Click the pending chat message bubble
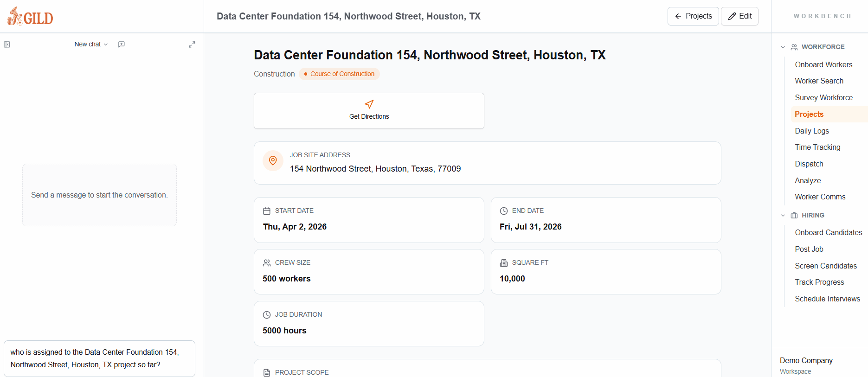Viewport: 868px width, 377px height. point(99,358)
